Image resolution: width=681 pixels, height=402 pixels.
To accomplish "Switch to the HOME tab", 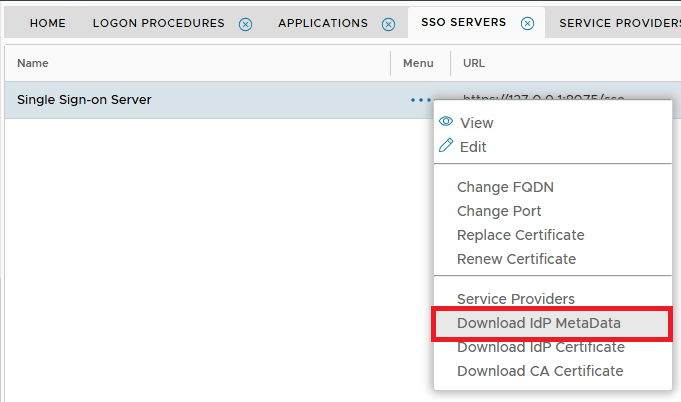I will (x=48, y=24).
